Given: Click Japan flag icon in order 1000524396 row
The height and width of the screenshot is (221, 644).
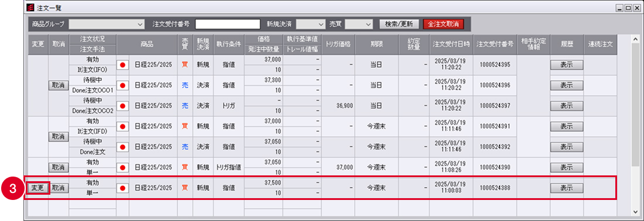Looking at the screenshot, I should (x=123, y=85).
